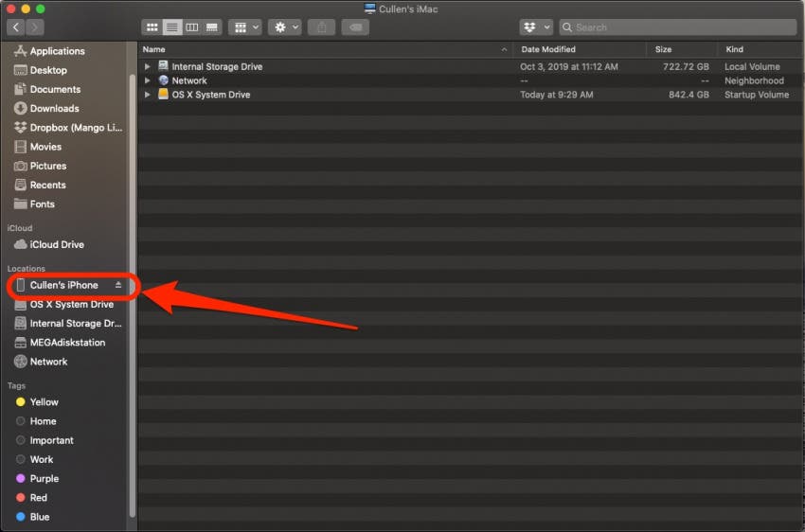Image resolution: width=805 pixels, height=532 pixels.
Task: Click the magnifying glass search icon
Action: point(567,27)
